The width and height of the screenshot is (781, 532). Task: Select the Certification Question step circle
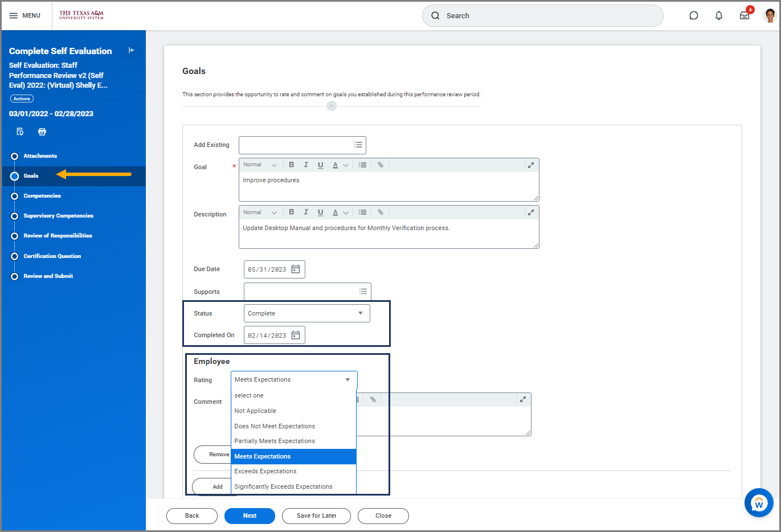14,256
